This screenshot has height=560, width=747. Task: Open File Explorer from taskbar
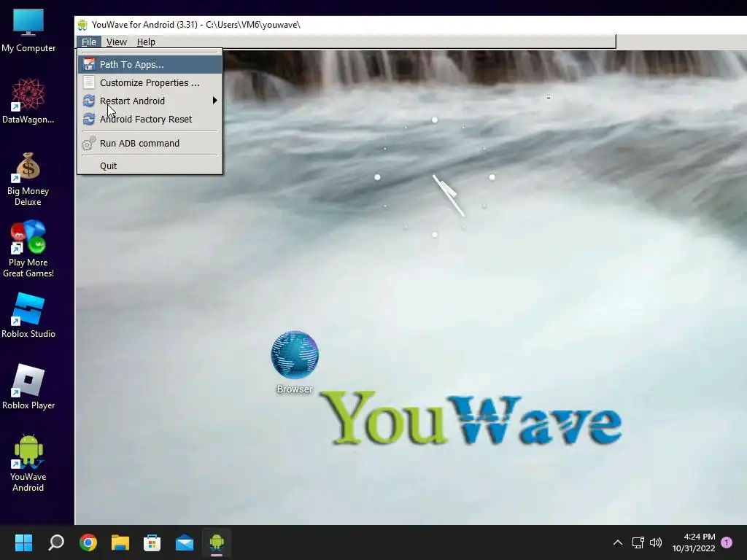coord(120,542)
